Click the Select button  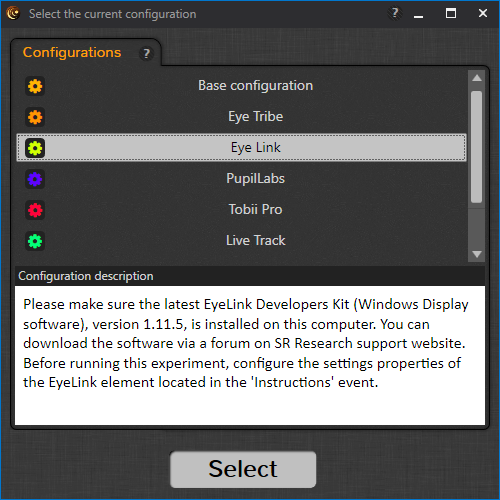[x=243, y=469]
